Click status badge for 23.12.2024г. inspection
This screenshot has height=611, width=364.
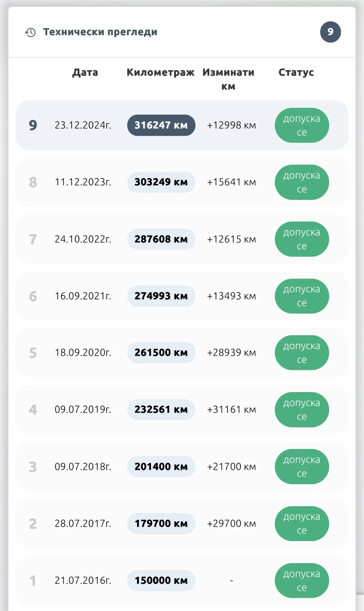302,125
